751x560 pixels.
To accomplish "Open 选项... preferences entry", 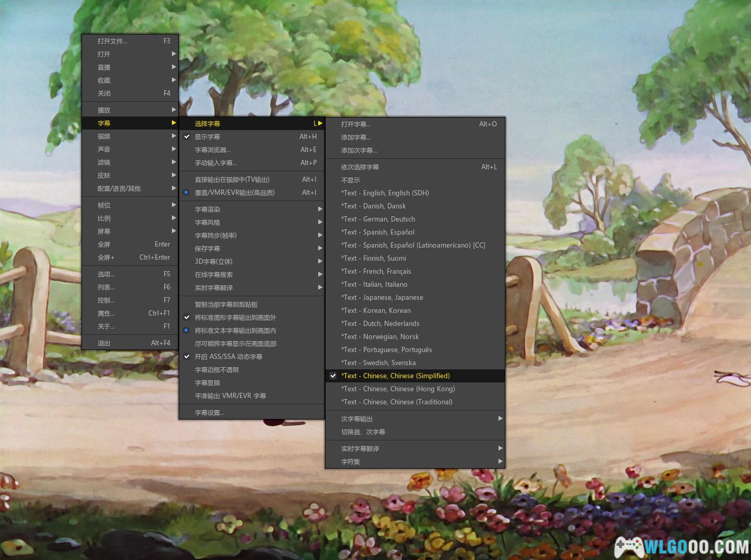I will point(106,274).
